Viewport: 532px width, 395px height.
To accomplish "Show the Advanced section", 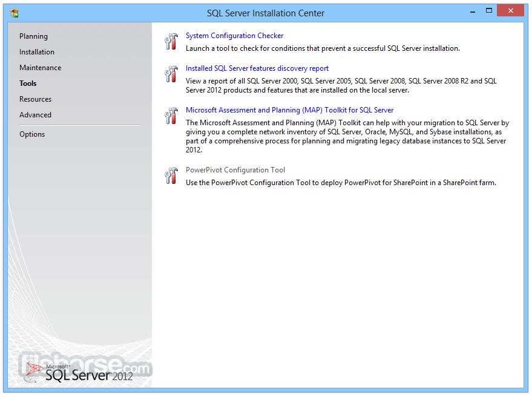I will (x=35, y=115).
